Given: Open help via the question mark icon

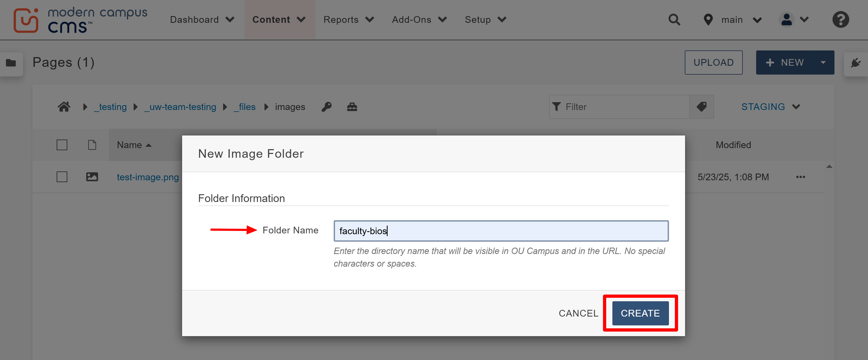Looking at the screenshot, I should pyautogui.click(x=840, y=20).
